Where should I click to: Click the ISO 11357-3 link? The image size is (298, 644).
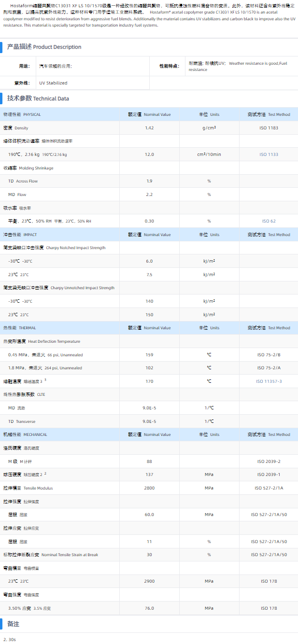point(269,381)
